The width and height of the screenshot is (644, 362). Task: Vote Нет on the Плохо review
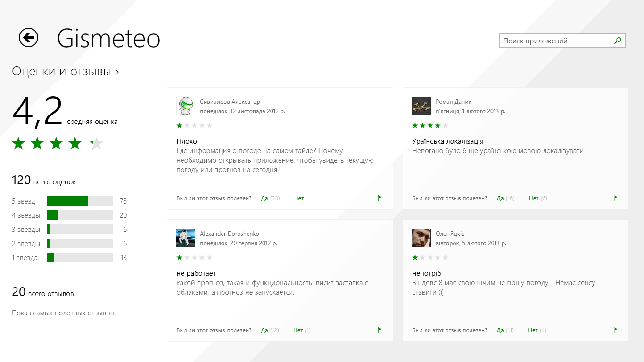tap(299, 198)
